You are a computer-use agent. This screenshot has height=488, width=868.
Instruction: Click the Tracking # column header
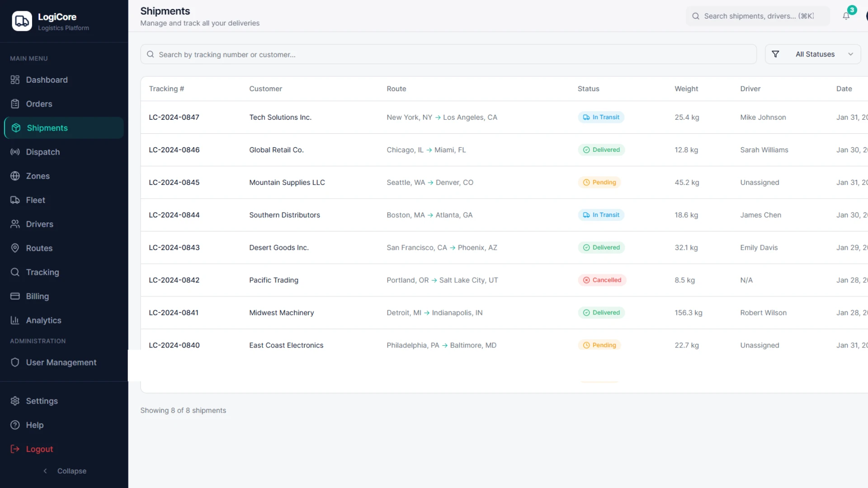166,89
